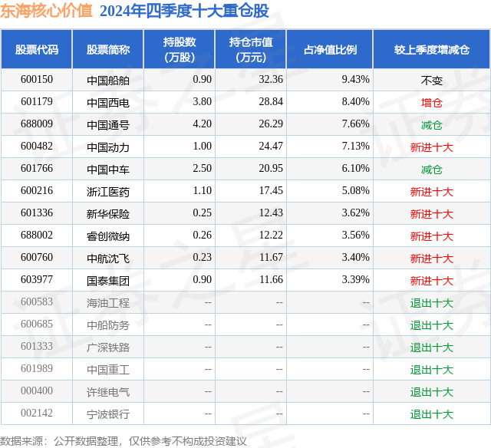Click the 不变 status for 中国船舶
Image resolution: width=491 pixels, height=448 pixels.
(x=432, y=81)
